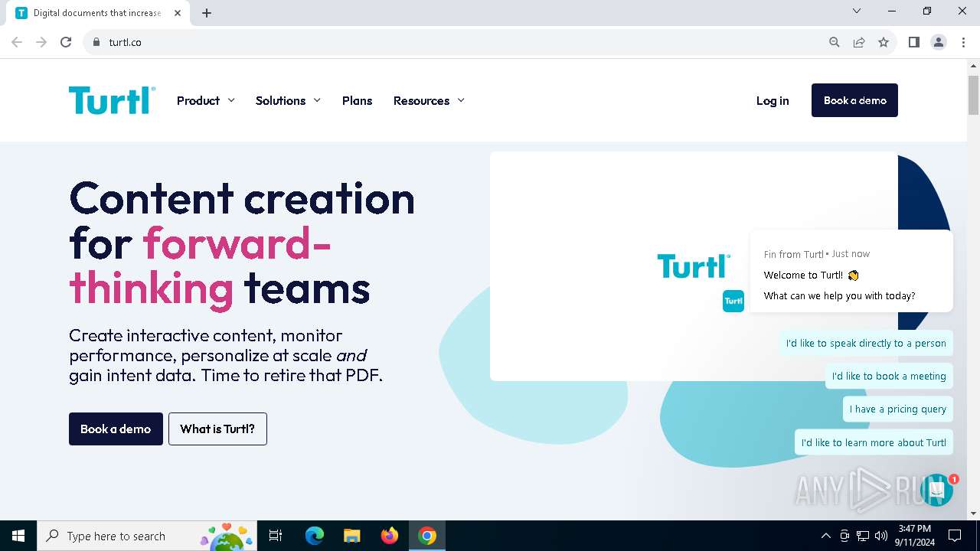Screen dimensions: 980x551
Task: Open the chat launcher bubble icon
Action: [936, 490]
